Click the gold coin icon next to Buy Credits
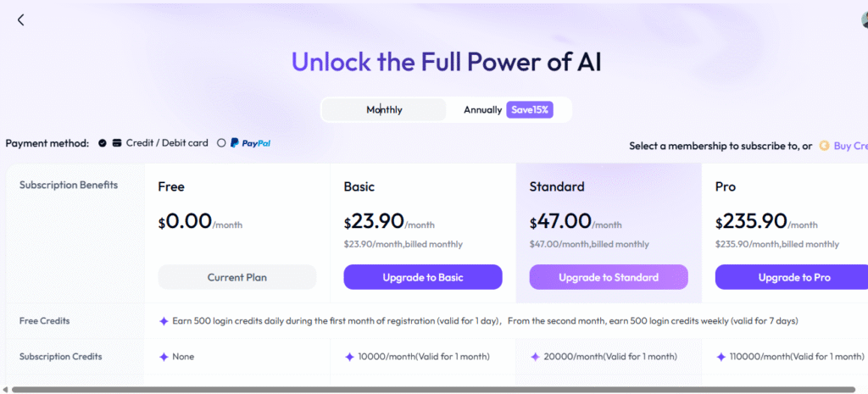This screenshot has width=868, height=394. click(824, 146)
